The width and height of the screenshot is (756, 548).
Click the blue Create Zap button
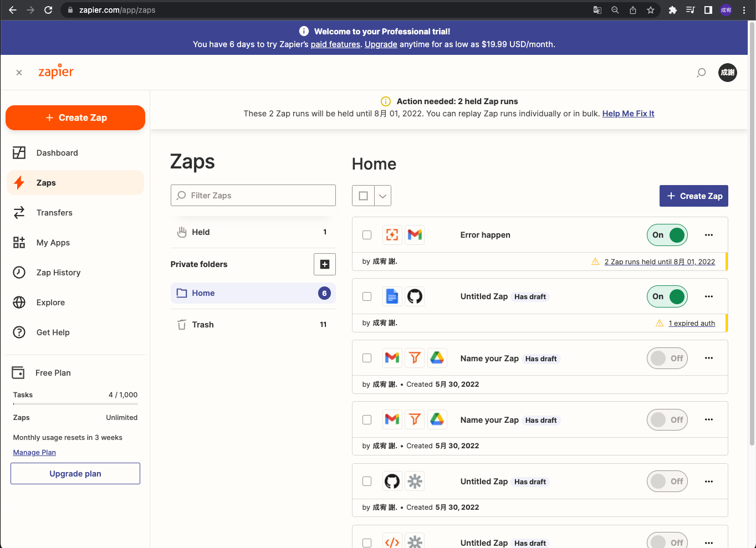tap(694, 196)
